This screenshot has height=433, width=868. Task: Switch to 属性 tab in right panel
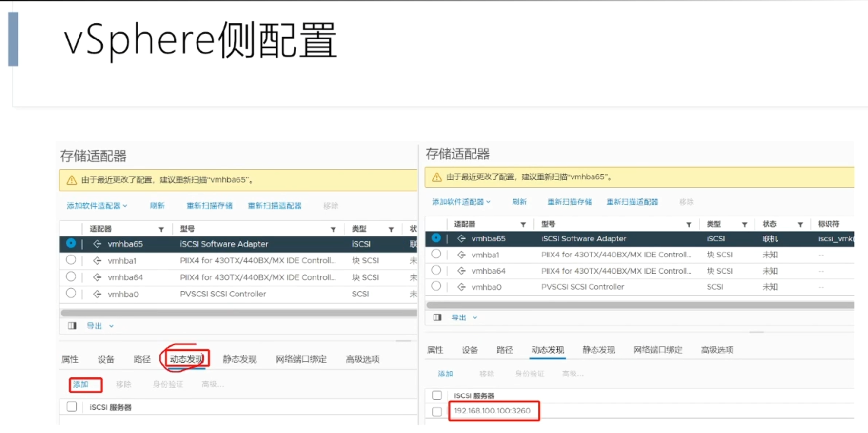point(435,350)
